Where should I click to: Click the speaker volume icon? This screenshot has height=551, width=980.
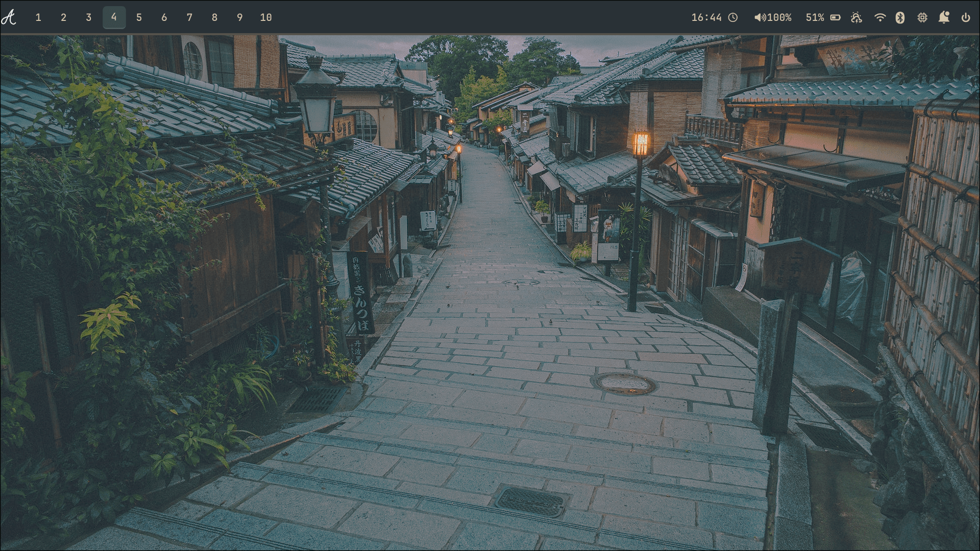coord(760,17)
